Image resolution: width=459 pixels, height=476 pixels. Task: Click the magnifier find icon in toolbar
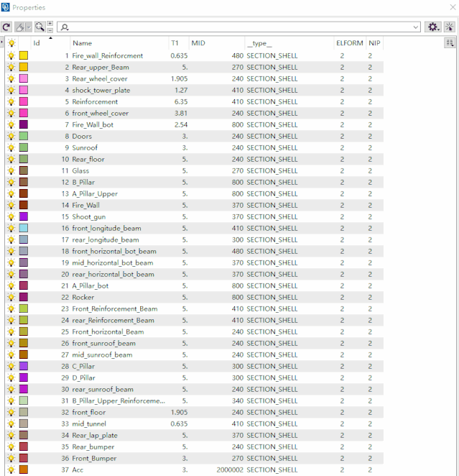click(39, 27)
